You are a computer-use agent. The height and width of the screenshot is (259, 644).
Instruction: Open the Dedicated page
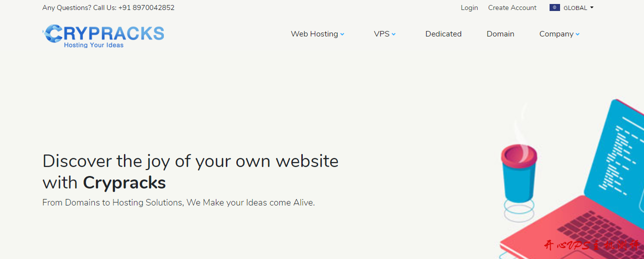(443, 34)
